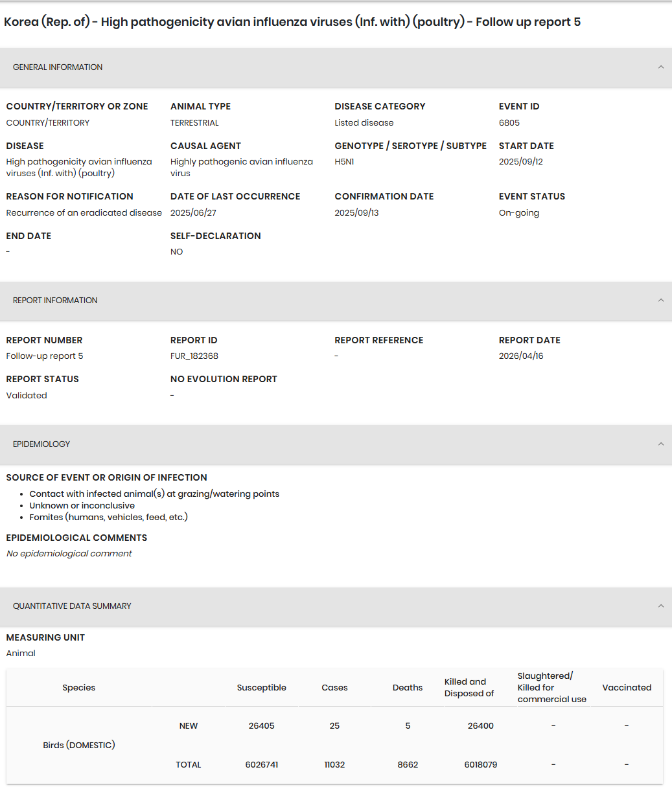The image size is (672, 787).
Task: Click the Event ID value 6805
Action: 509,123
